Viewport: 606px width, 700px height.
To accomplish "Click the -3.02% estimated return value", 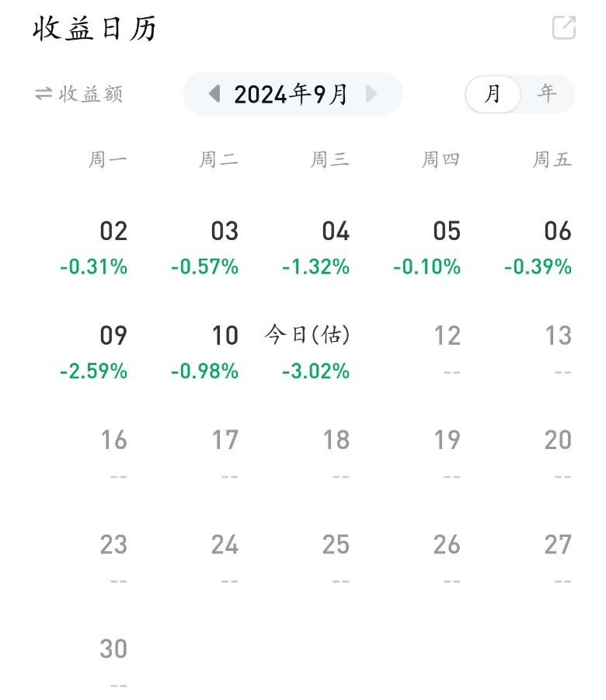I will point(315,371).
